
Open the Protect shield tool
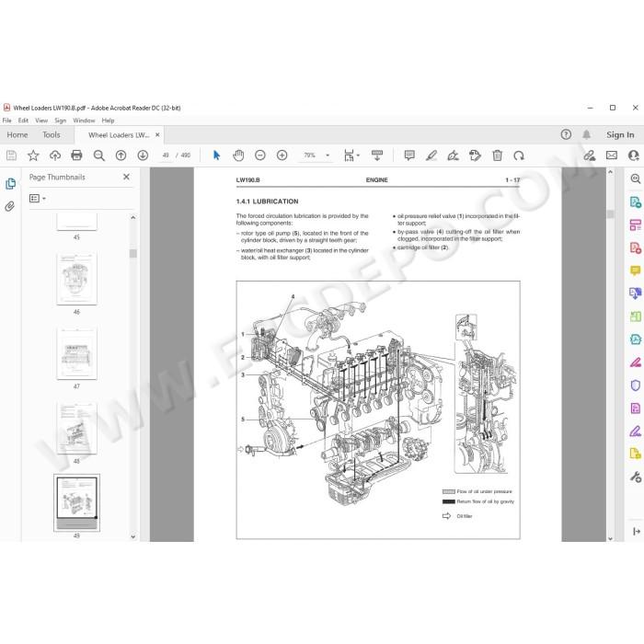pyautogui.click(x=636, y=385)
